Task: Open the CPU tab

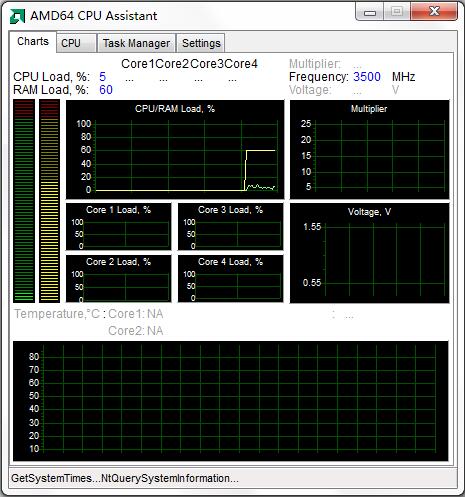Action: pos(76,43)
